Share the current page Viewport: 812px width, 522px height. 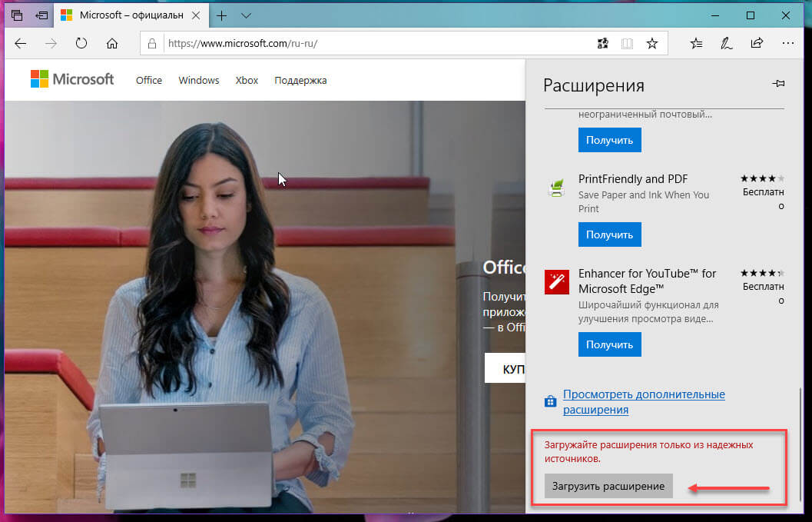coord(756,44)
